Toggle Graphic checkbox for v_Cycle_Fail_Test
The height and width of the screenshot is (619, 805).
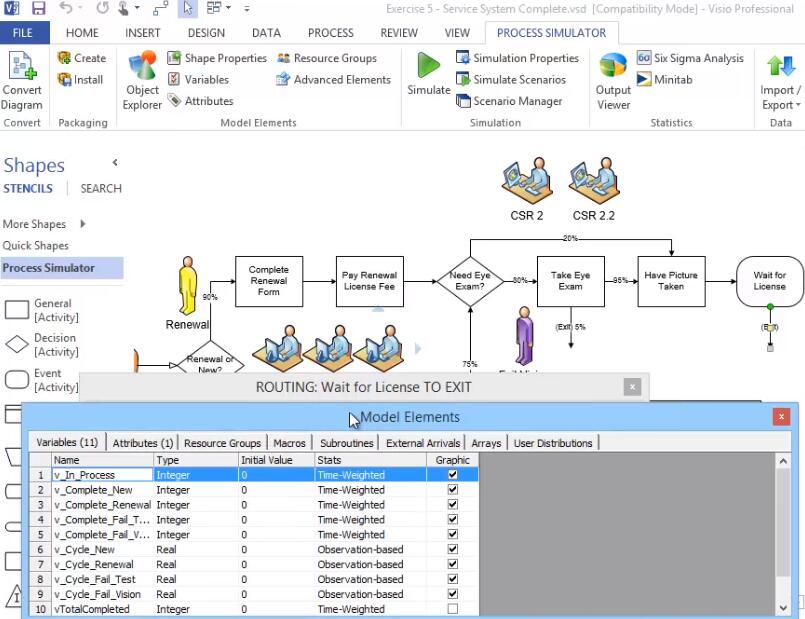pos(452,578)
